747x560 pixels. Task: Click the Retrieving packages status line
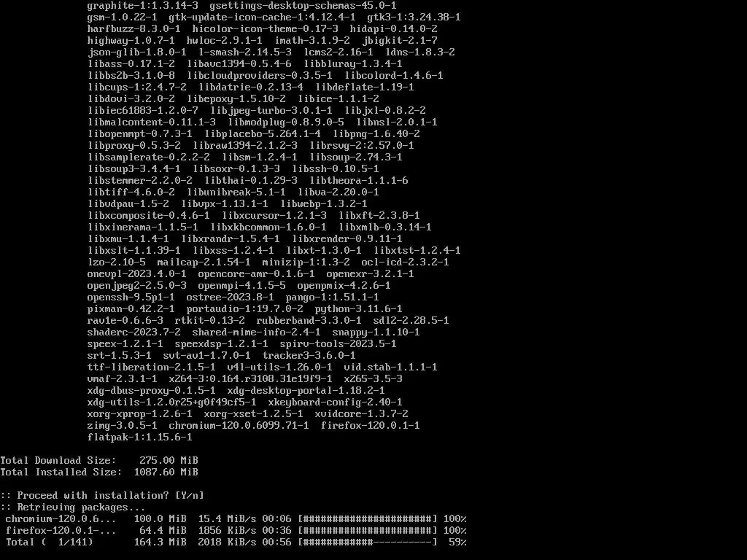click(x=73, y=507)
